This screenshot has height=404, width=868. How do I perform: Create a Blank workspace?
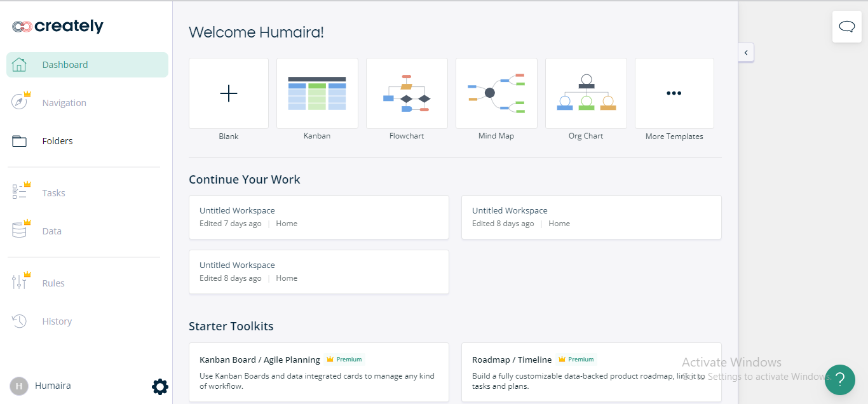coord(229,93)
